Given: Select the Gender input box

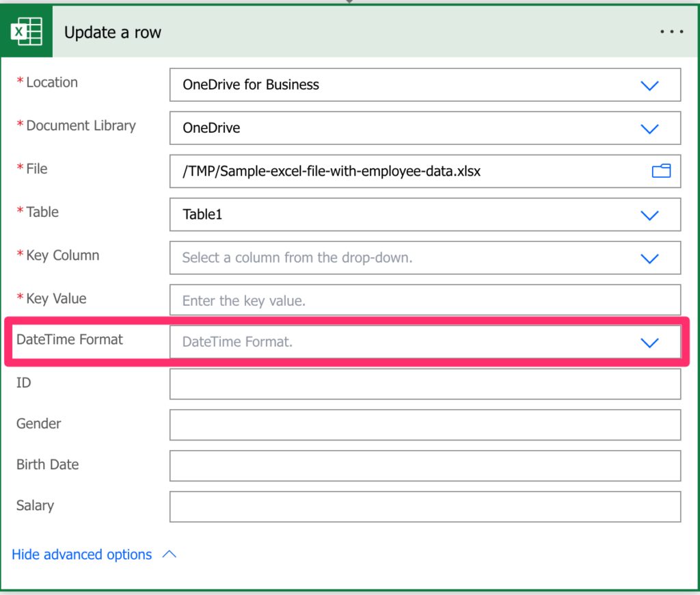Looking at the screenshot, I should pyautogui.click(x=424, y=425).
